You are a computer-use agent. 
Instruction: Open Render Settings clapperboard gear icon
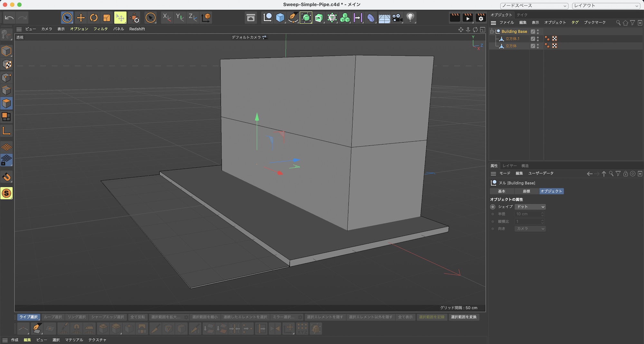pos(481,18)
